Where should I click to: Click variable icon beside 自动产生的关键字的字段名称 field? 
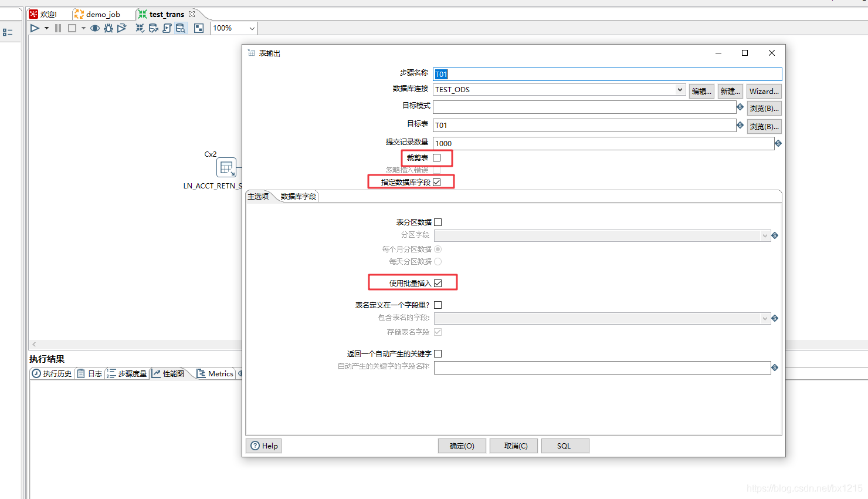tap(775, 367)
